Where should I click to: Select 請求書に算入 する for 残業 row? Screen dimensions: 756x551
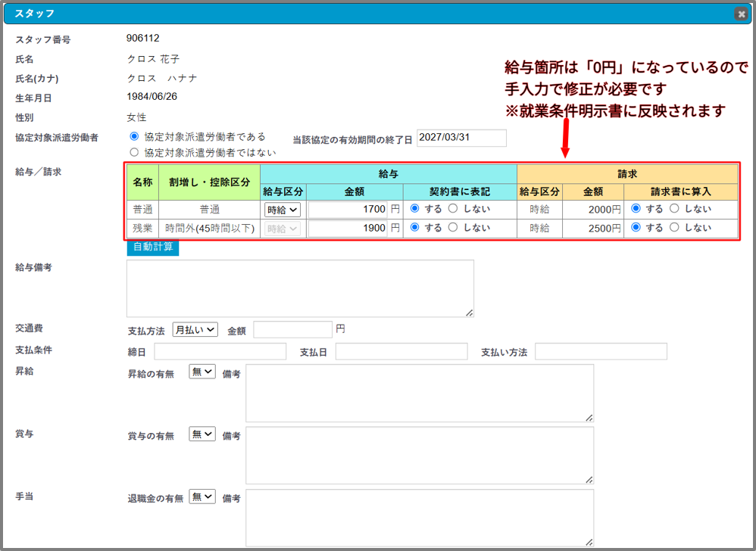point(636,227)
